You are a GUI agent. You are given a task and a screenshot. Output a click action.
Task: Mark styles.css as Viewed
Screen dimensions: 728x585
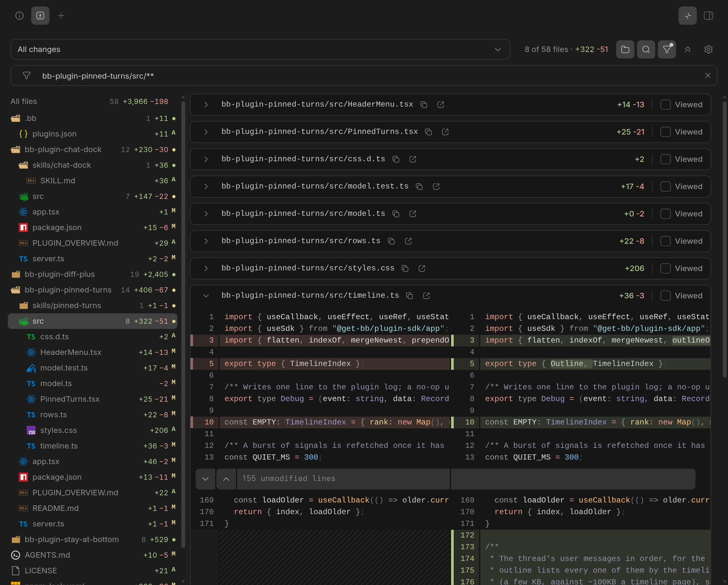665,268
